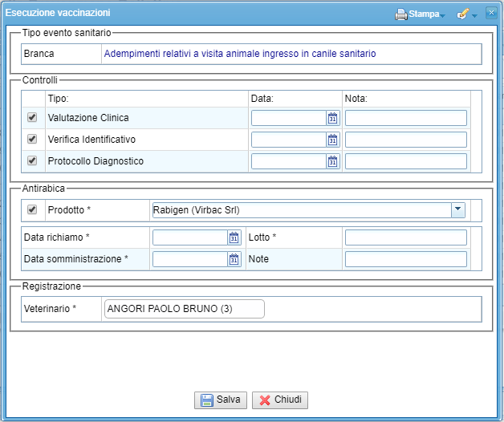The height and width of the screenshot is (422, 504).
Task: Click the Valutazione Clinica date field
Action: tap(289, 118)
